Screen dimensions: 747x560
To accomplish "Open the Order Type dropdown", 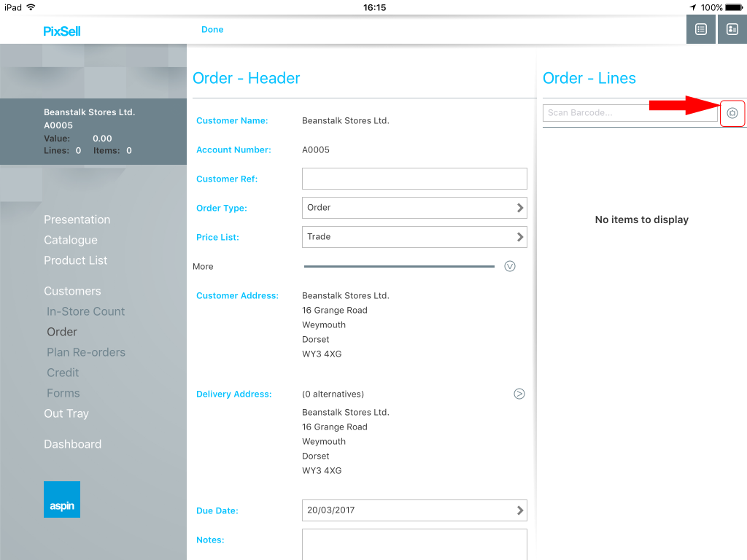I will pyautogui.click(x=414, y=208).
